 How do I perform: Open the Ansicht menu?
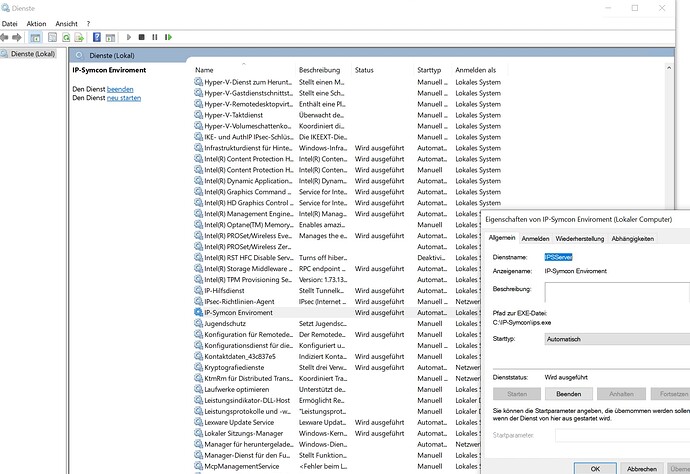pos(66,24)
